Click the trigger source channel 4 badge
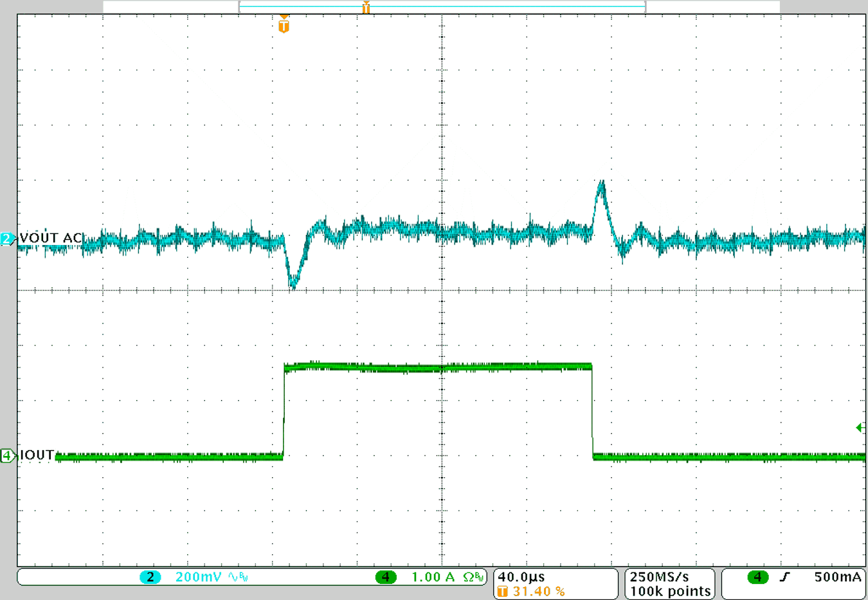Screen dimensions: 868x600 tap(757, 577)
